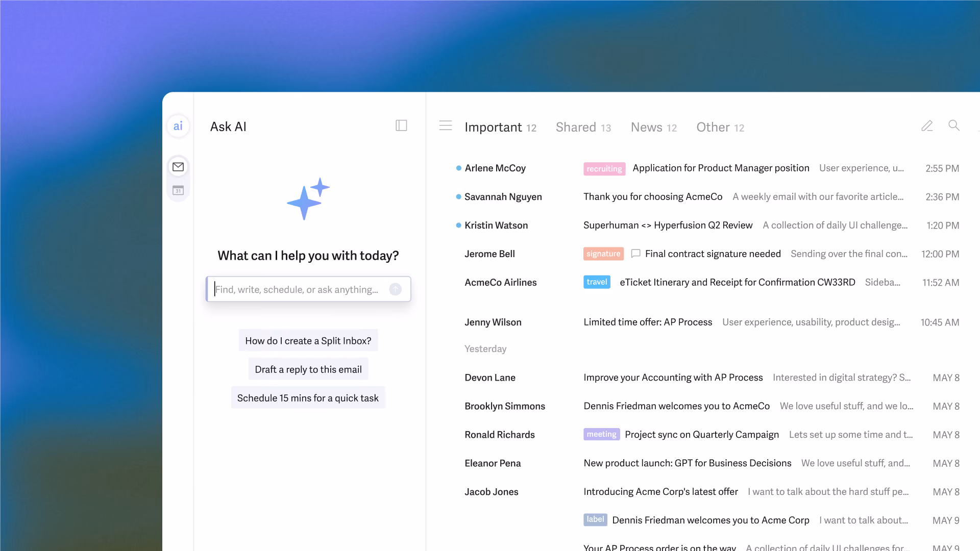Click the signature label on Jerome Bell email
This screenshot has width=980, height=551.
point(603,254)
